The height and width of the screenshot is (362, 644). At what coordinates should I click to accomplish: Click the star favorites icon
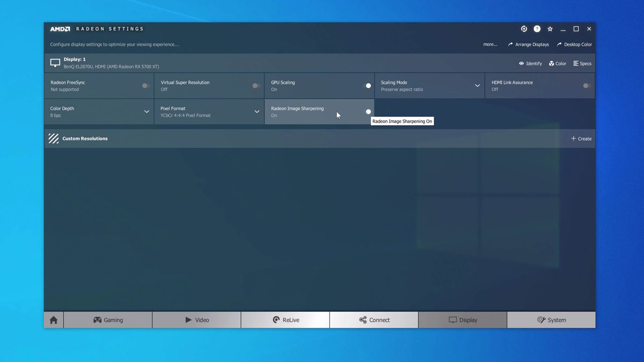point(550,29)
